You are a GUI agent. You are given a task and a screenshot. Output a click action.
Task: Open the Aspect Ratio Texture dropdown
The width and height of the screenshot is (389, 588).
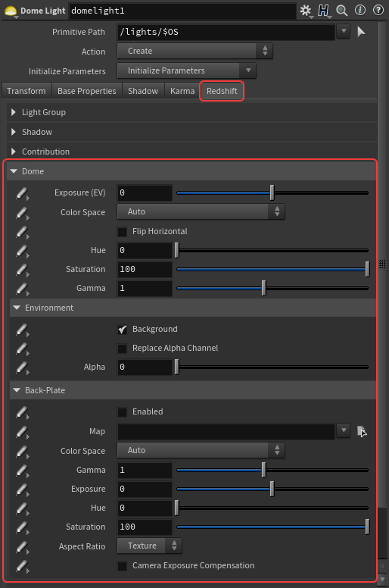tap(149, 546)
